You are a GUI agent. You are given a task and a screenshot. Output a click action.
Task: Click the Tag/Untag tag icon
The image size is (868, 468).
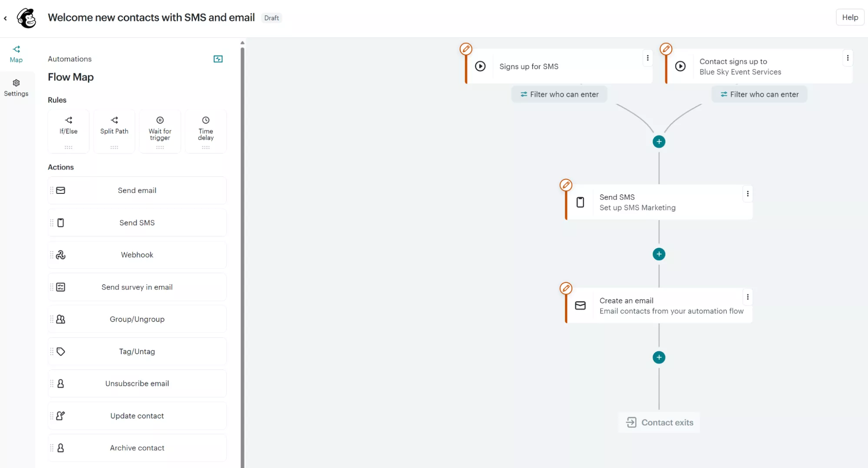click(x=61, y=351)
